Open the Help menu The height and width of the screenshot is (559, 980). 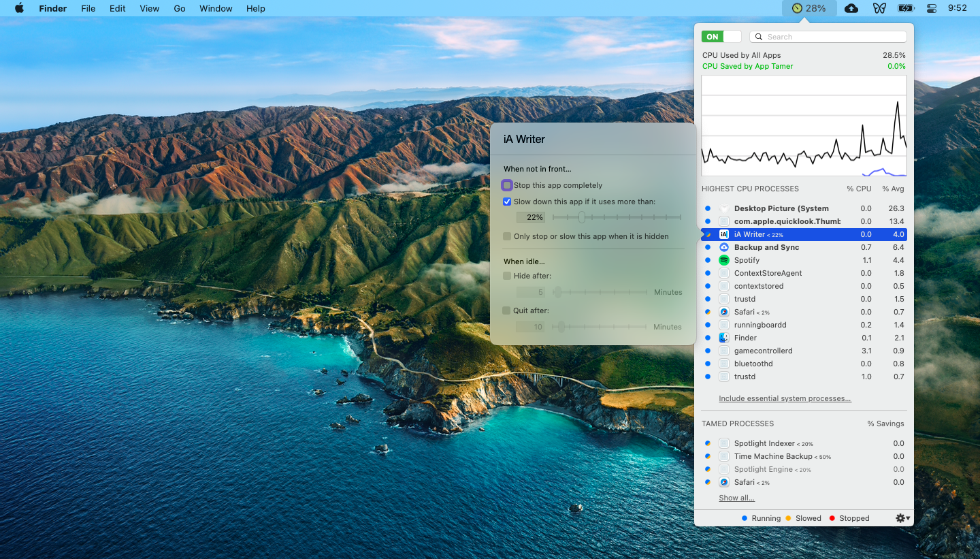(256, 8)
